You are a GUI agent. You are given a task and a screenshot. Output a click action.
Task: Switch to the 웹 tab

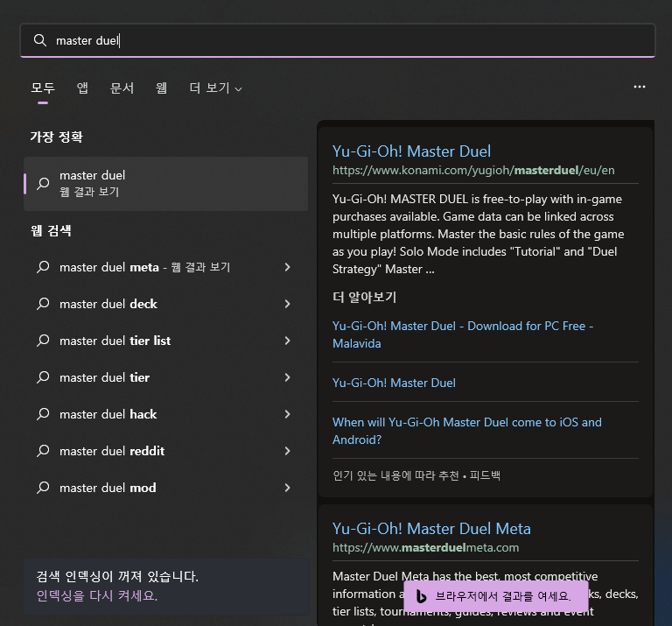pos(161,88)
